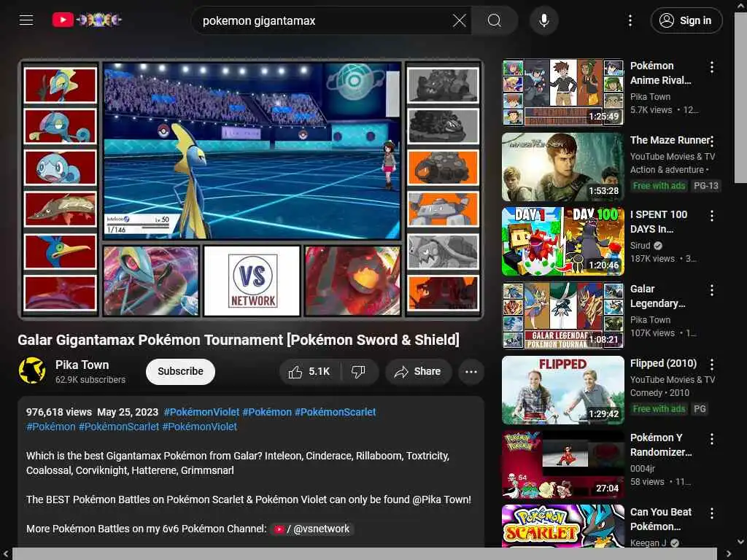Open options for Galar Legendary video

click(x=712, y=290)
